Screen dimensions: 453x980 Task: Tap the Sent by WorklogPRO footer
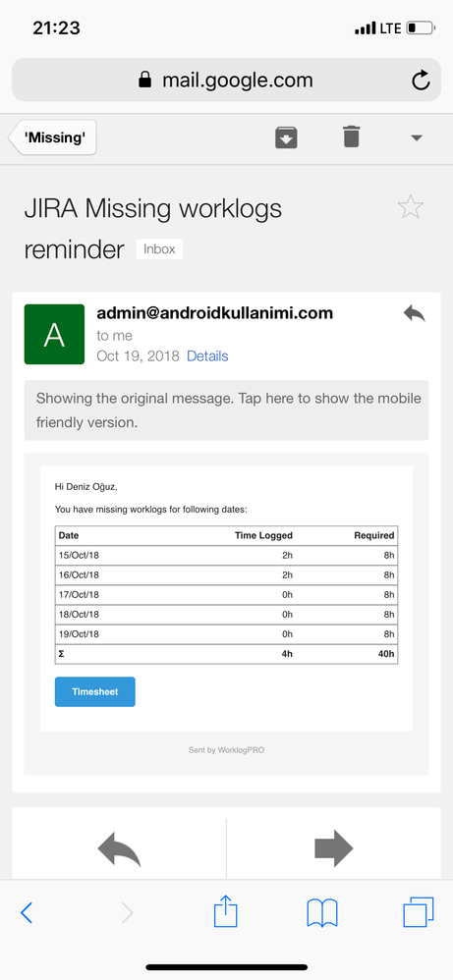tap(226, 750)
